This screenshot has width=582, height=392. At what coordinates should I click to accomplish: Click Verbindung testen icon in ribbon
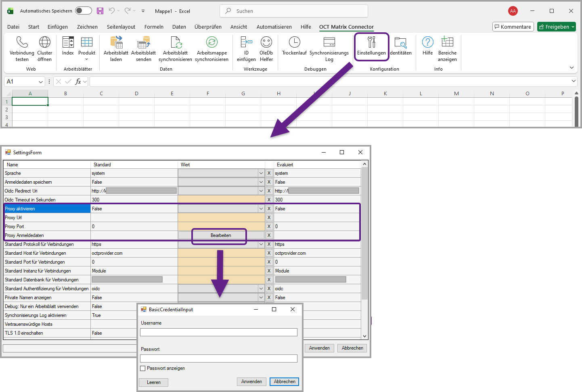click(x=22, y=42)
